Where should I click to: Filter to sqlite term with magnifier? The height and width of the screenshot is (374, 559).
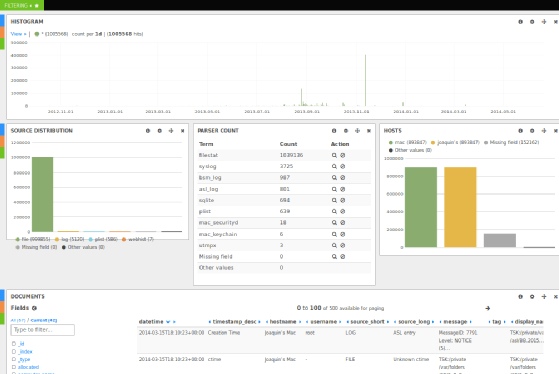[334, 200]
